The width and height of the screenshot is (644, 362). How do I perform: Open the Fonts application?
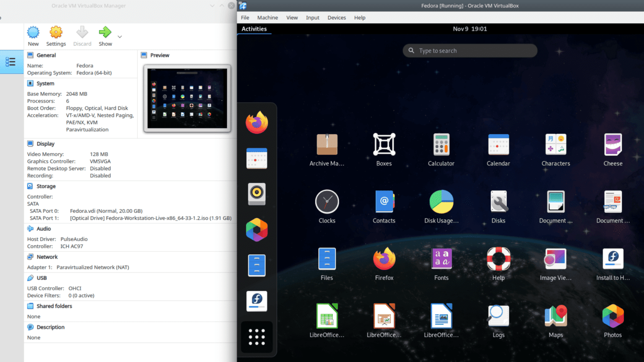[441, 259]
